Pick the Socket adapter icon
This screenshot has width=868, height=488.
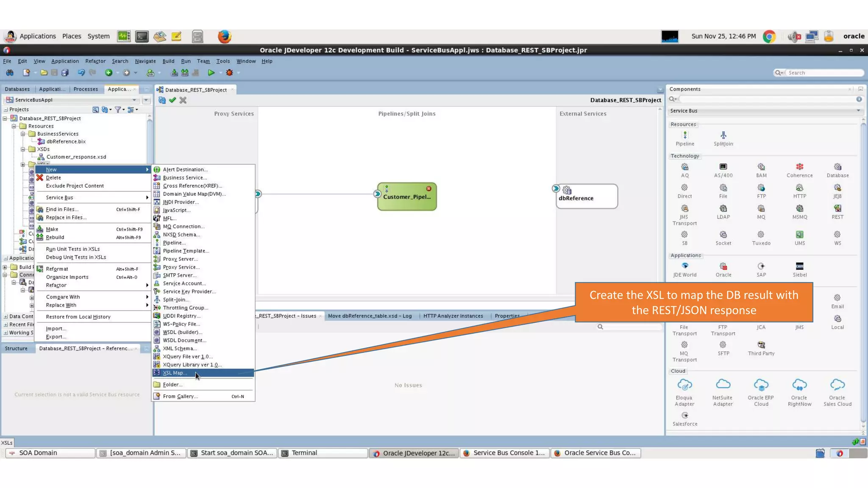click(x=723, y=238)
